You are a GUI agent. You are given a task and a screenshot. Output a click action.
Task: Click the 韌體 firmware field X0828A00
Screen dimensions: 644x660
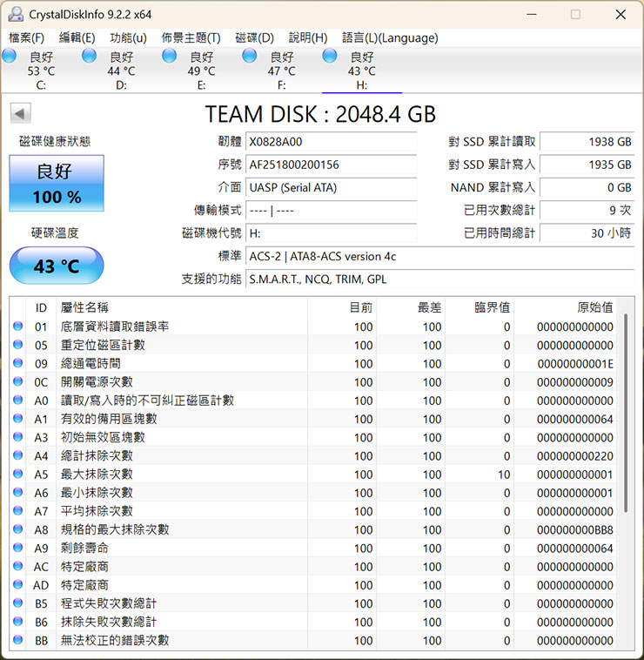(331, 142)
